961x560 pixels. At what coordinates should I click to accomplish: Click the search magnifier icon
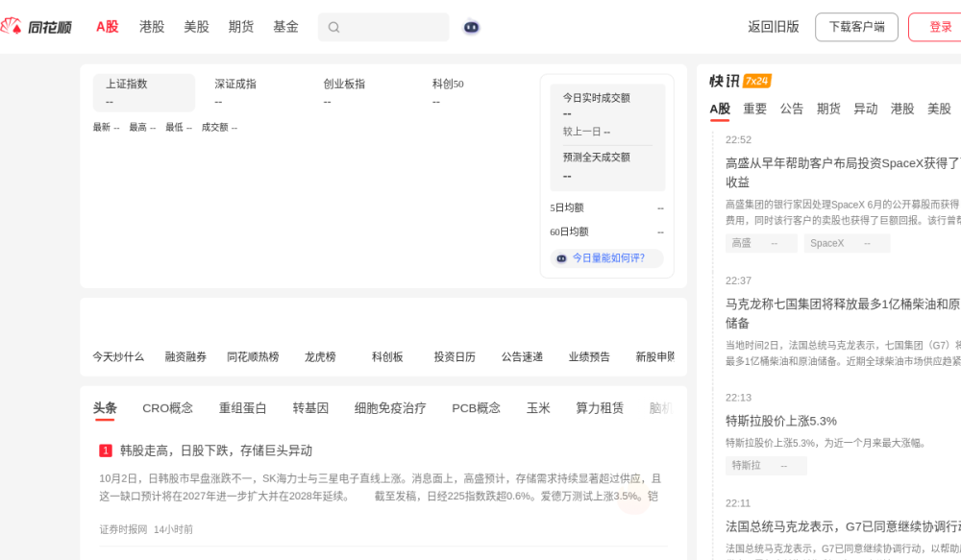(333, 27)
